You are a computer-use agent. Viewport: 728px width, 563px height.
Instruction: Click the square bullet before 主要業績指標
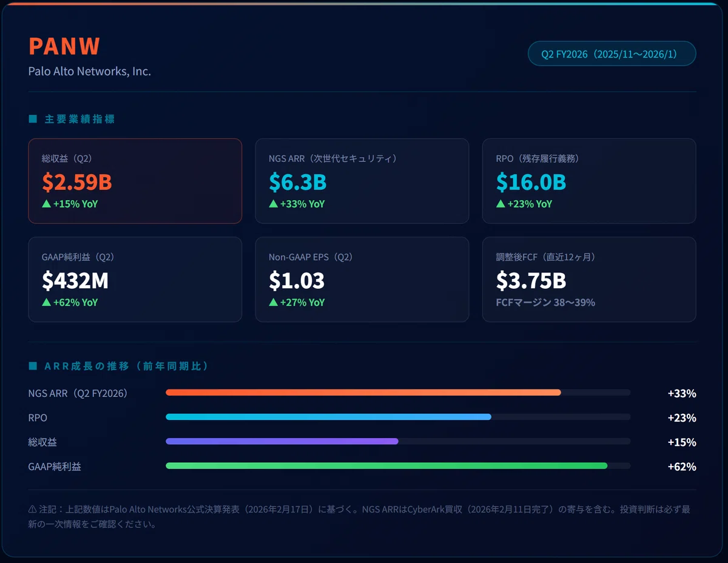33,119
